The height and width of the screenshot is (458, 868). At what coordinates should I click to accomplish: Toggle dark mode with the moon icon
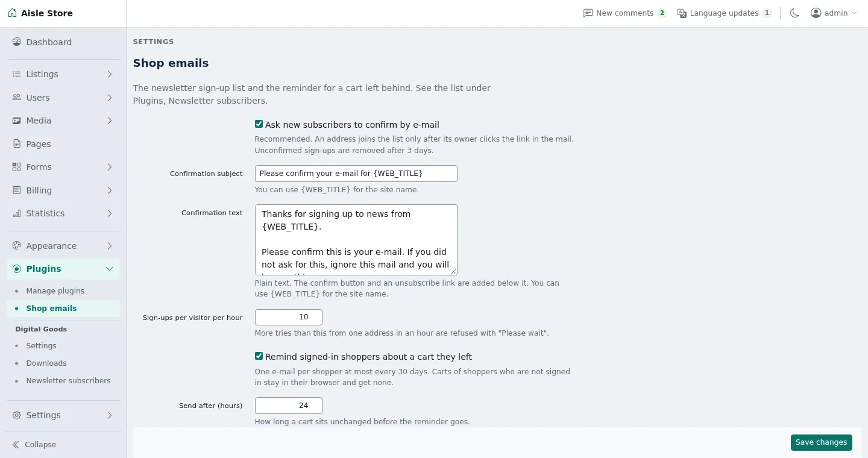pyautogui.click(x=794, y=13)
